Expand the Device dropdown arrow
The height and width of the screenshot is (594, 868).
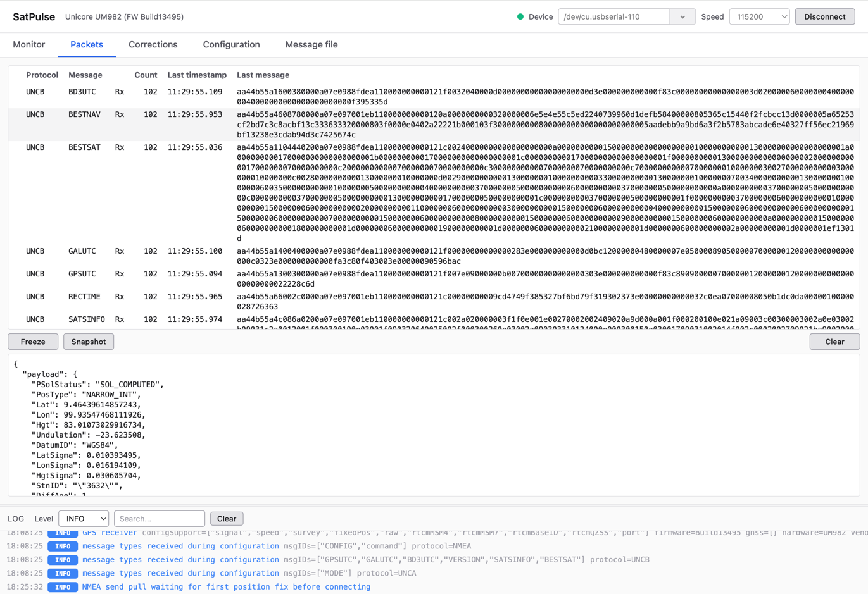pyautogui.click(x=682, y=17)
